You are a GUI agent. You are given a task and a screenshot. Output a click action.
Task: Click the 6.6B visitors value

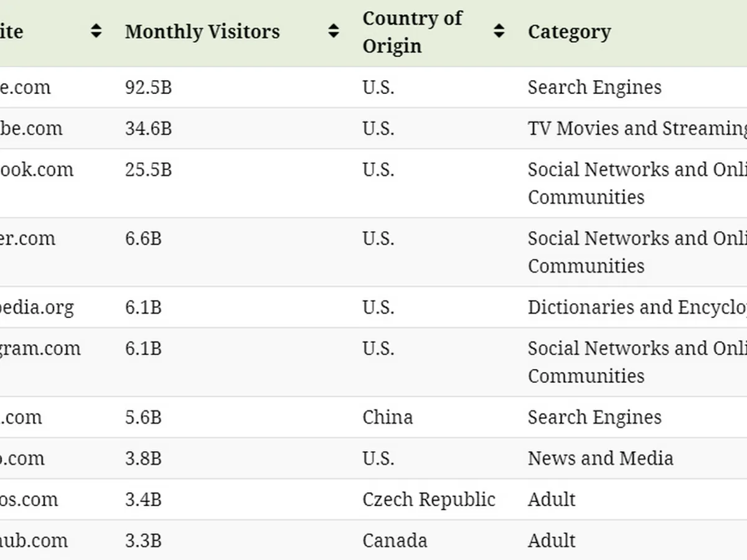coord(143,238)
